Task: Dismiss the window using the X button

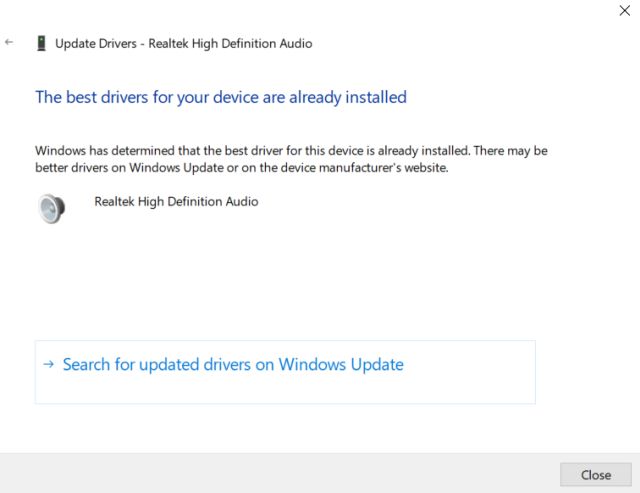Action: point(624,11)
